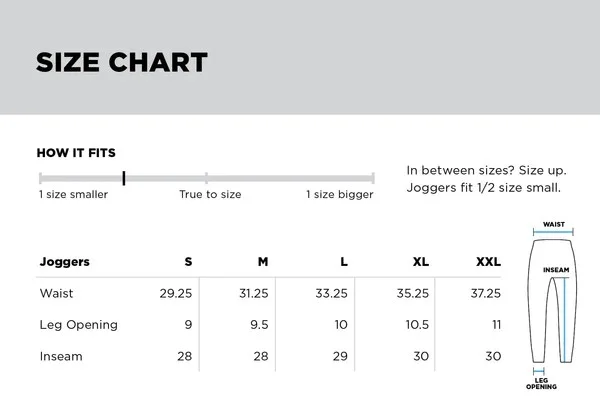Image resolution: width=600 pixels, height=411 pixels.
Task: Click the black fit indicator marker
Action: [124, 178]
